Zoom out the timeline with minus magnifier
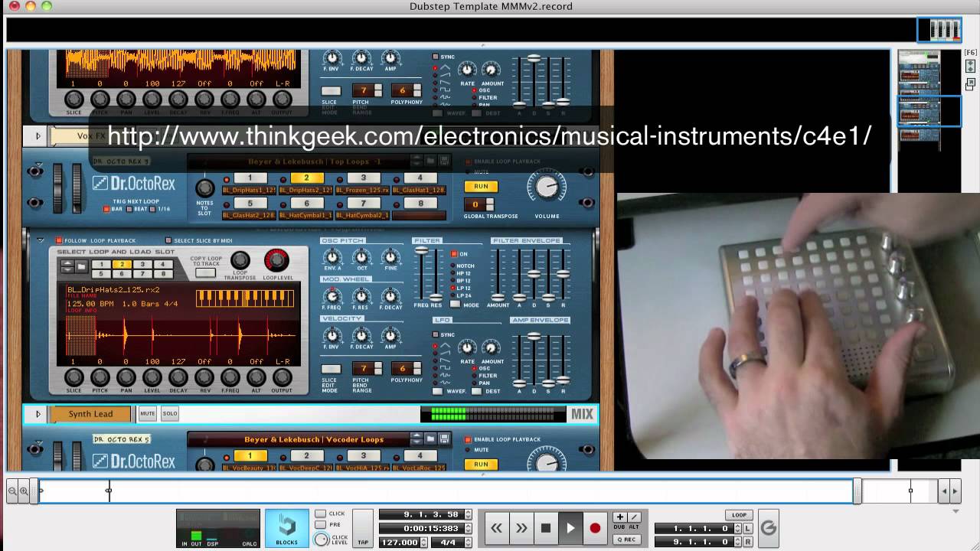 coord(12,491)
